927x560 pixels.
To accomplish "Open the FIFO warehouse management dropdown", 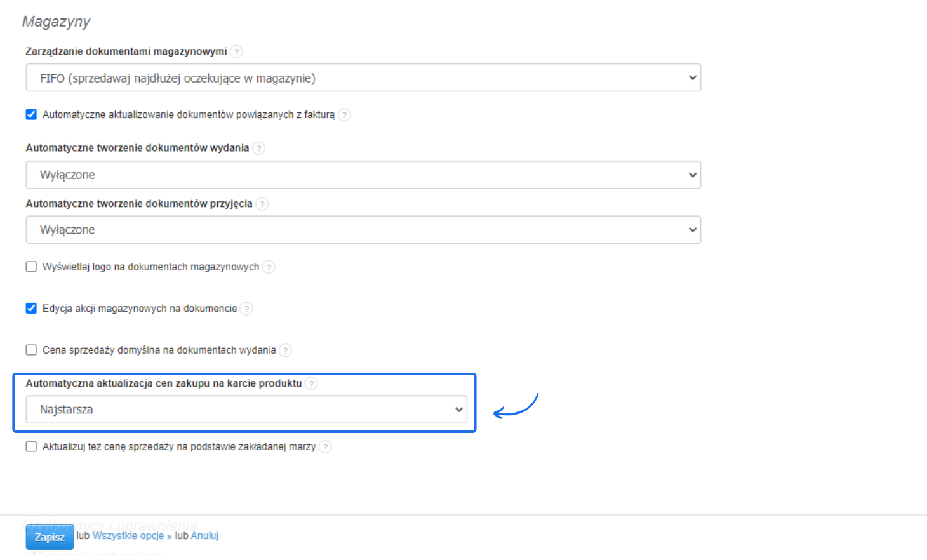I will (x=363, y=78).
